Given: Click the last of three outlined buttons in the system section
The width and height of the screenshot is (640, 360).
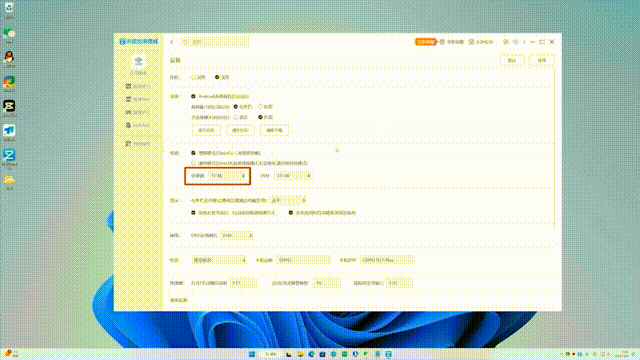Looking at the screenshot, I should (x=274, y=130).
